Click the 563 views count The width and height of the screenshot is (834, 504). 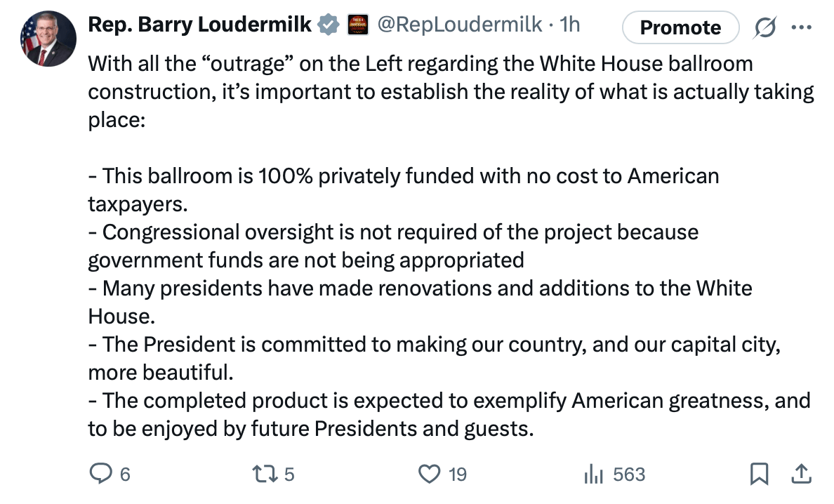(x=628, y=475)
